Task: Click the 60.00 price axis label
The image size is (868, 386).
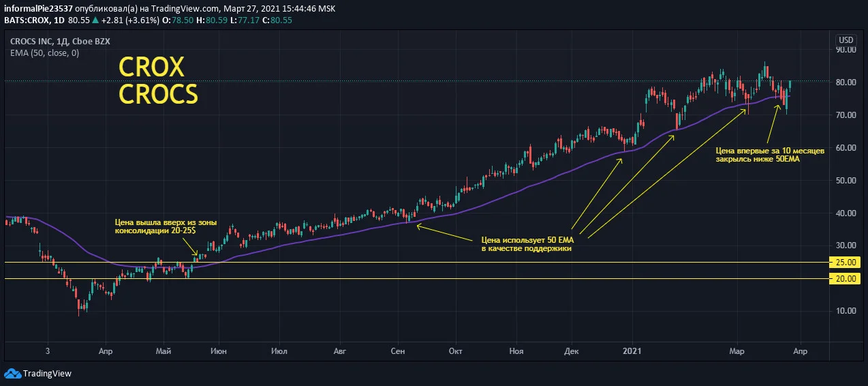Action: coord(846,148)
